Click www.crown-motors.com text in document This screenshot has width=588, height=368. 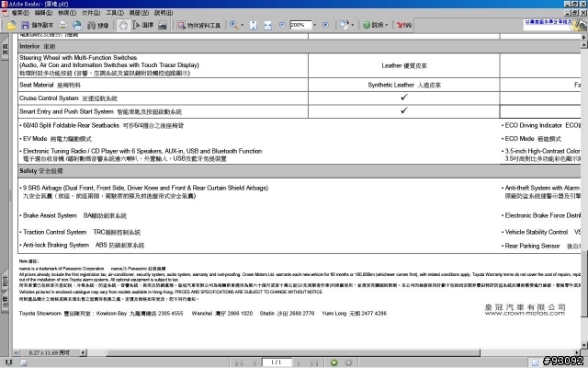coord(525,313)
